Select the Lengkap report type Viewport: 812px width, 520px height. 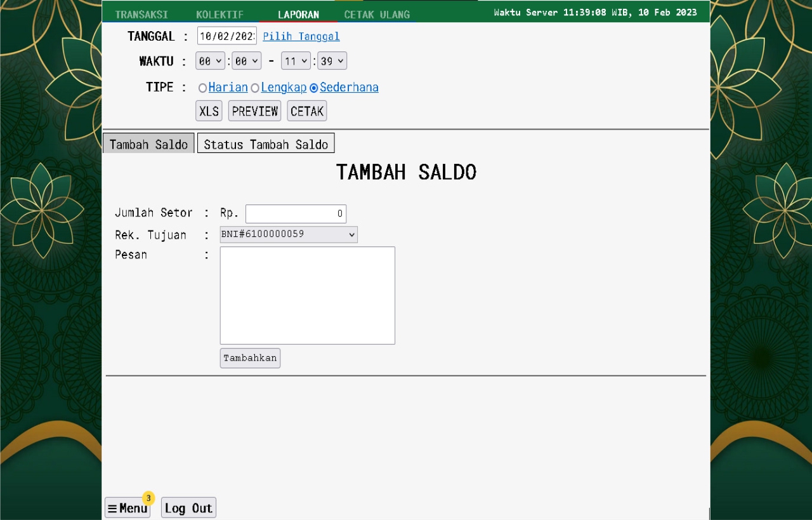pyautogui.click(x=255, y=88)
